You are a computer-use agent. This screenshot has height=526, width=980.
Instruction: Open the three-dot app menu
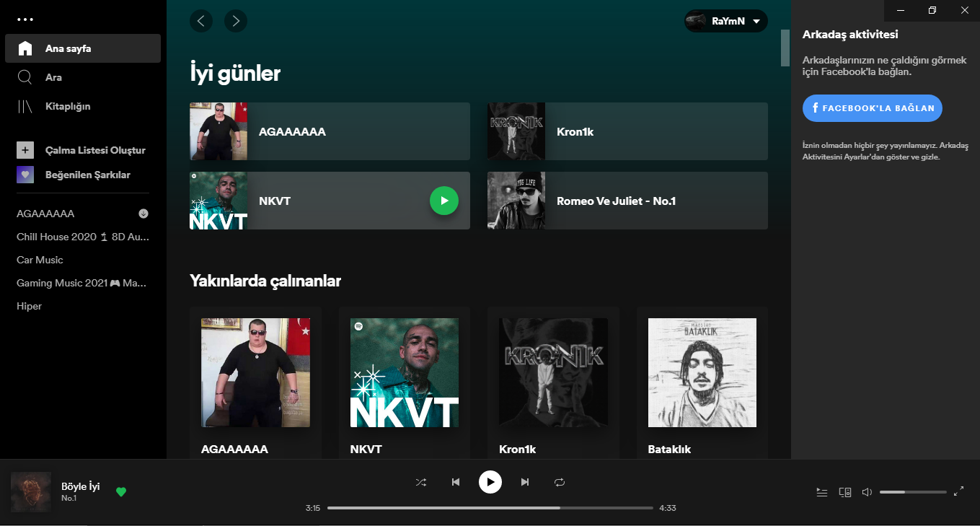click(x=25, y=19)
